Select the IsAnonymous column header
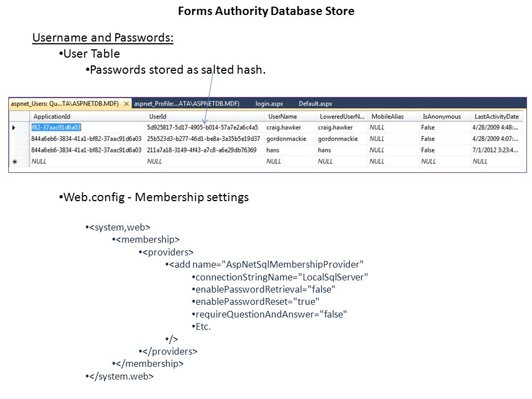Viewport: 532px width, 399px height. (x=445, y=116)
